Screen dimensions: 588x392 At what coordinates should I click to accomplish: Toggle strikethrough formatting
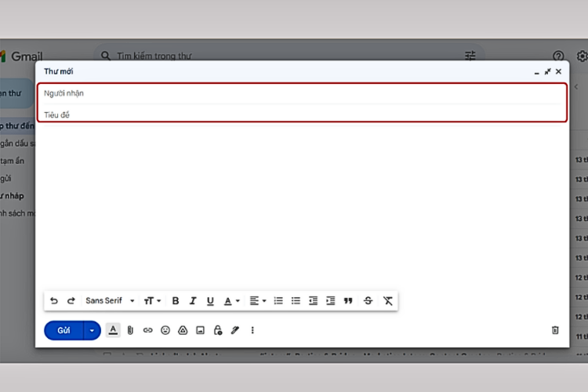[x=368, y=300]
